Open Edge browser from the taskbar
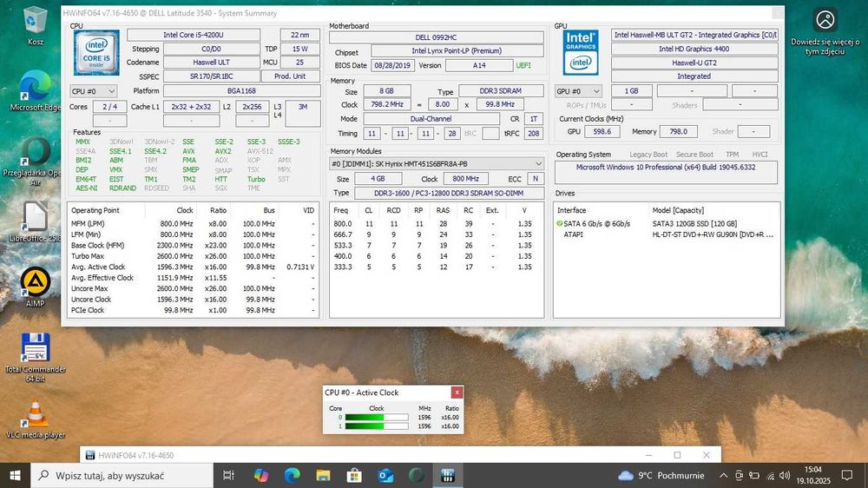868x488 pixels. coord(292,475)
